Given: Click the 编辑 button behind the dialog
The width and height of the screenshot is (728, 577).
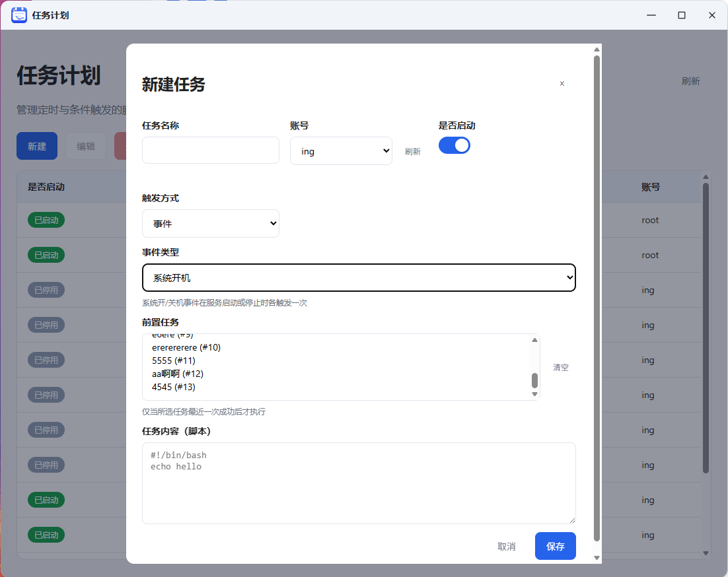Looking at the screenshot, I should (x=85, y=145).
